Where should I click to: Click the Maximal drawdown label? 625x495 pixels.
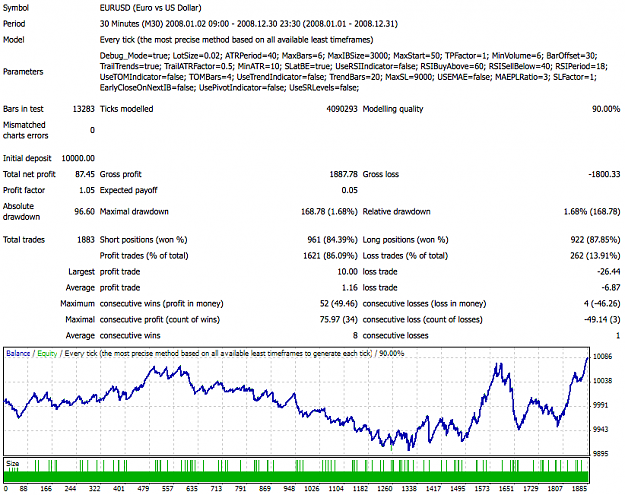click(134, 212)
